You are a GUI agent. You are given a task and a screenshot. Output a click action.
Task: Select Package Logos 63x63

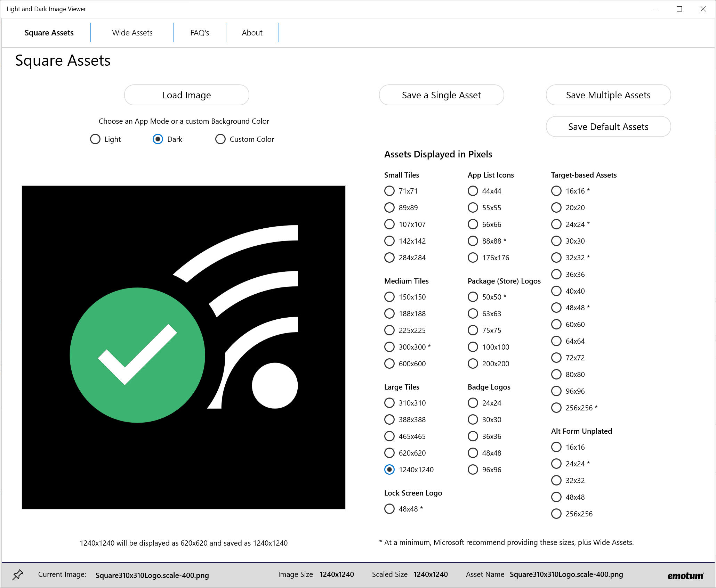(x=484, y=313)
